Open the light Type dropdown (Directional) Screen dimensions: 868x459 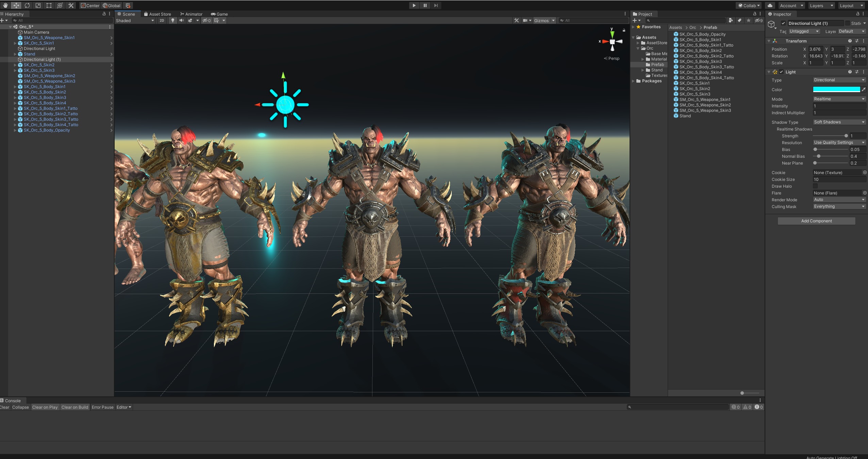coord(839,80)
